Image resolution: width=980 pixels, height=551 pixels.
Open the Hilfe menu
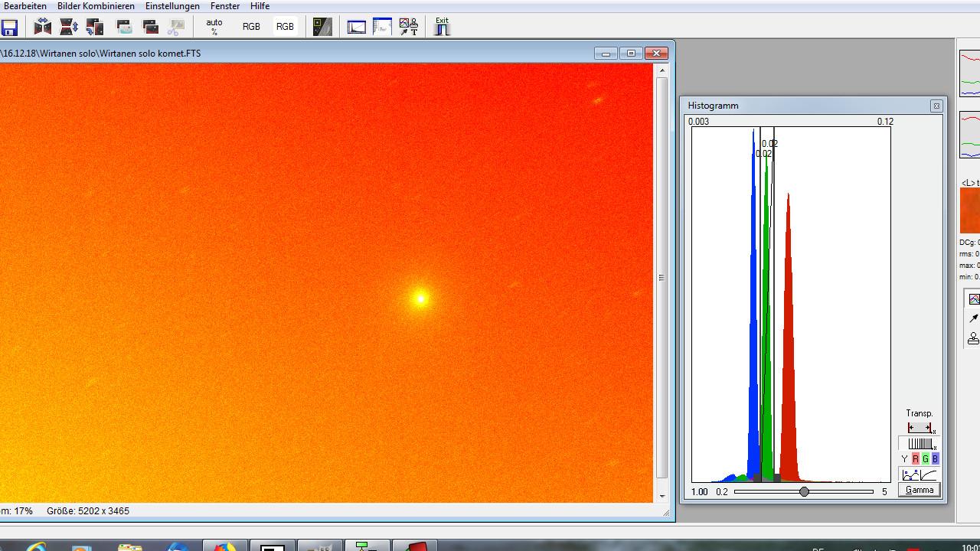[260, 6]
